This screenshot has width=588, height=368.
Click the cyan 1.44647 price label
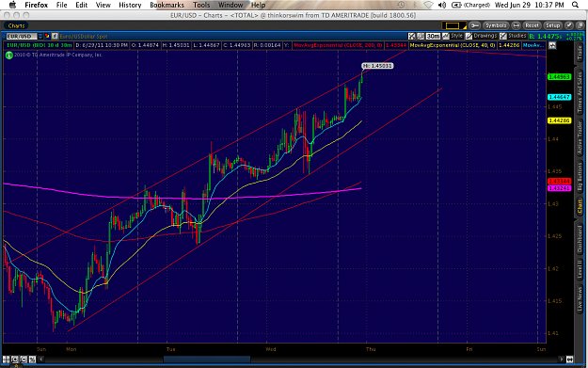[559, 97]
